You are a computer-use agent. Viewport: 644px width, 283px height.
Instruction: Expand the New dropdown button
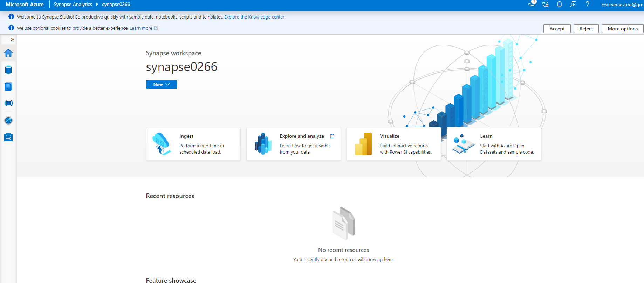[162, 84]
